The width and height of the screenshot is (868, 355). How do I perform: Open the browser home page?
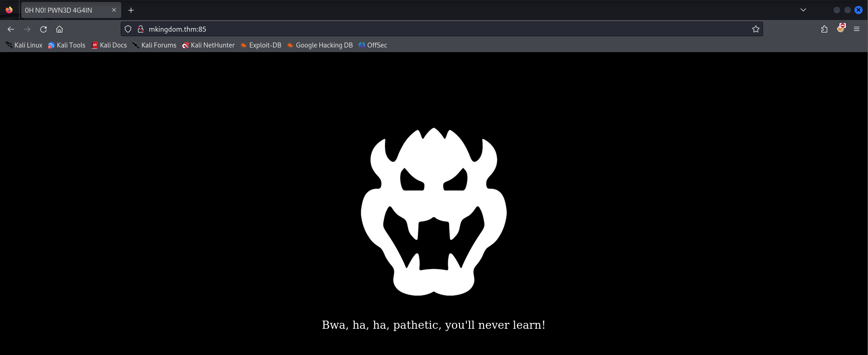click(x=59, y=29)
